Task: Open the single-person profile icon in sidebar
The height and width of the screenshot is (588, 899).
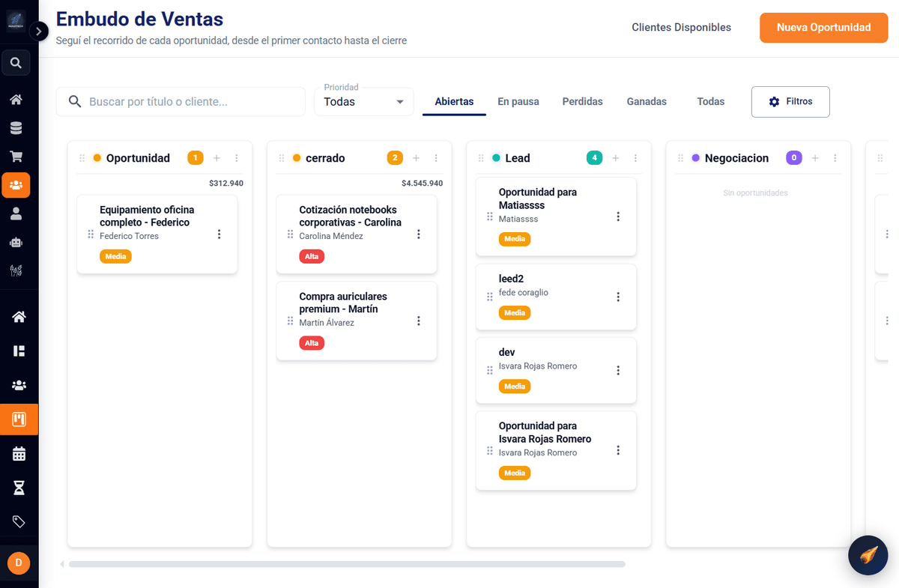Action: pyautogui.click(x=16, y=213)
